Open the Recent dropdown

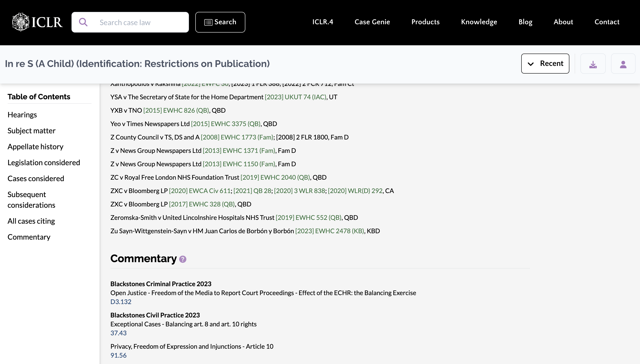click(545, 64)
